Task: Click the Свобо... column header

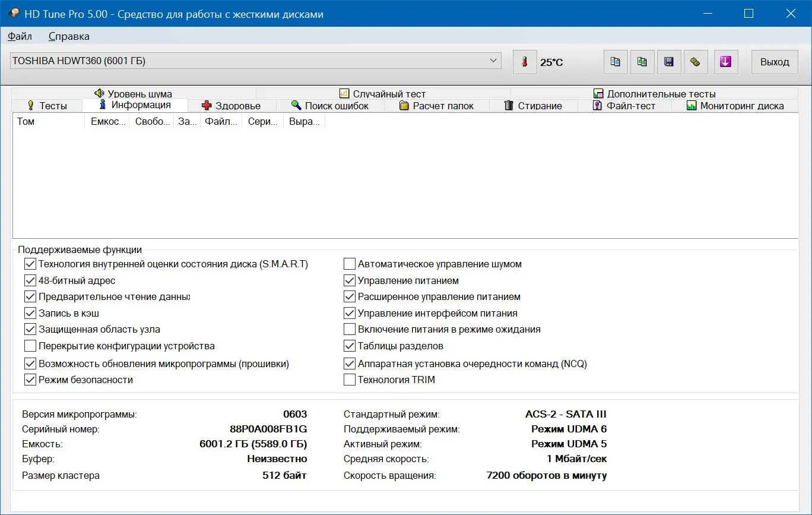Action: coord(151,122)
